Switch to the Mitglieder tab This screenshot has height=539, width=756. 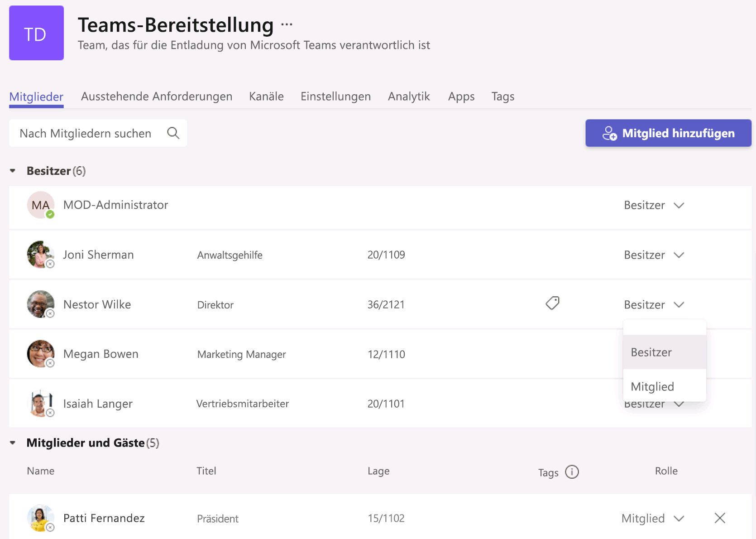coord(36,96)
